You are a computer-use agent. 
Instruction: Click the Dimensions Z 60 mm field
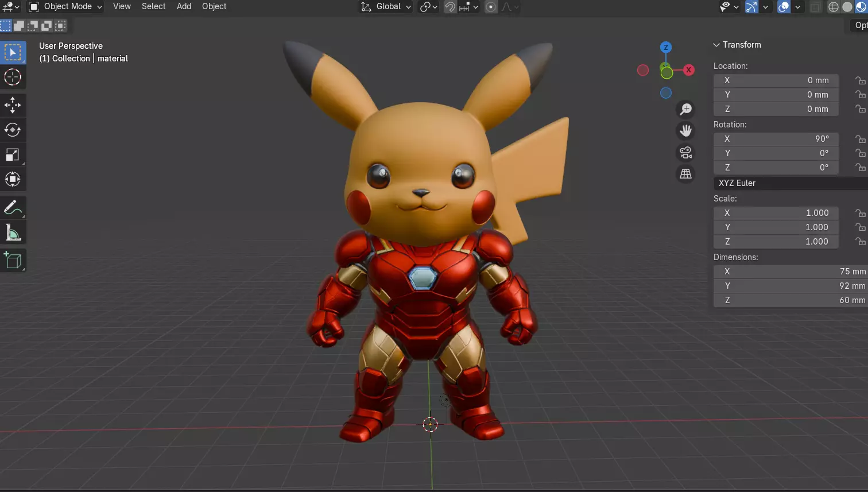coord(790,300)
